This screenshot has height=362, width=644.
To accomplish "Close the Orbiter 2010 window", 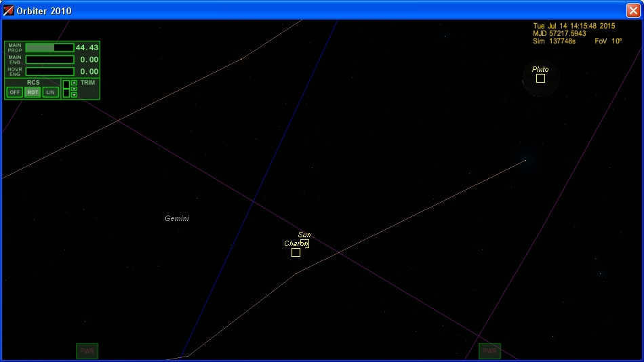I will coord(633,10).
